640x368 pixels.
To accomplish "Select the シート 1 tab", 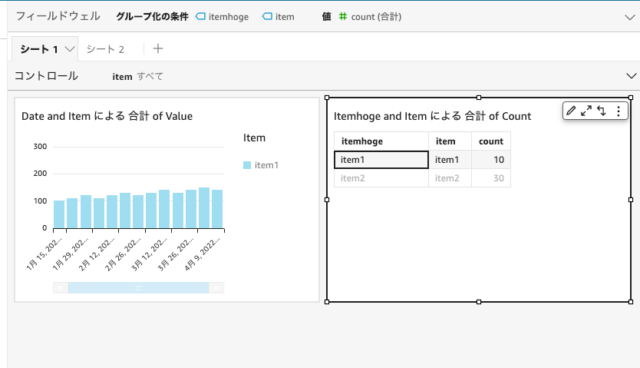I will pos(39,49).
